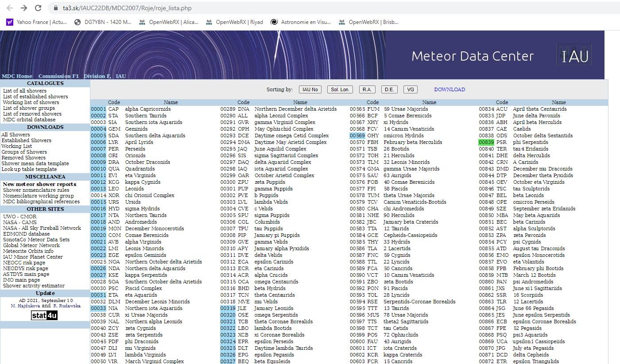The height and width of the screenshot is (364, 620).
Task: Open Working list of showers
Action: (31, 102)
